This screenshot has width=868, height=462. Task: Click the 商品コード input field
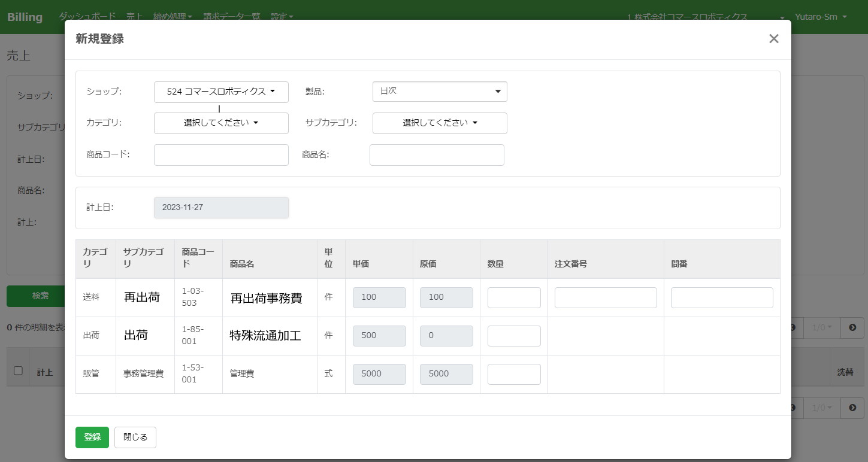point(221,154)
